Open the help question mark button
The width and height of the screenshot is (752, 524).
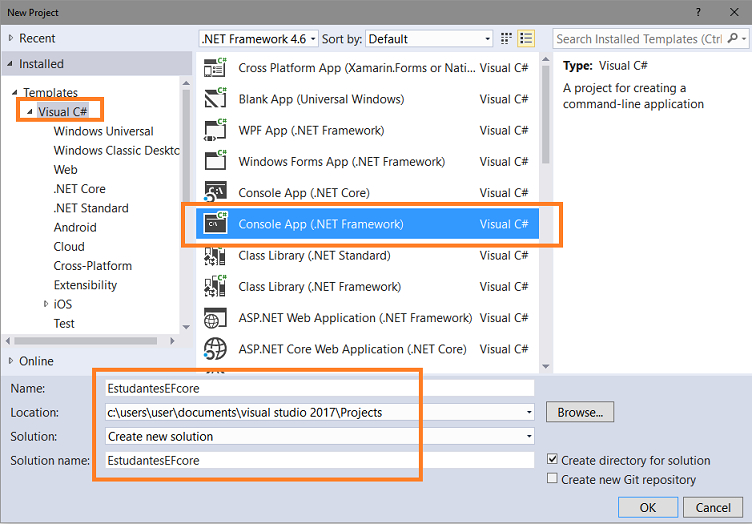coord(698,12)
